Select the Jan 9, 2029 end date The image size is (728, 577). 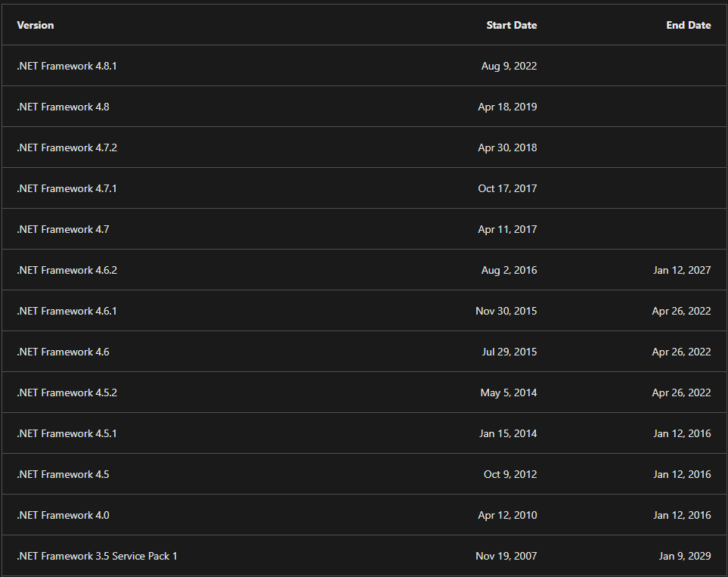tap(684, 556)
